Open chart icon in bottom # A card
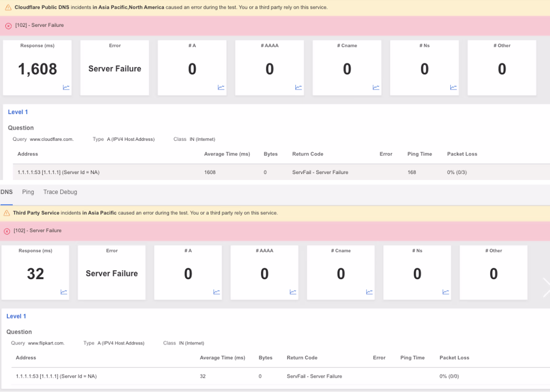 [217, 292]
